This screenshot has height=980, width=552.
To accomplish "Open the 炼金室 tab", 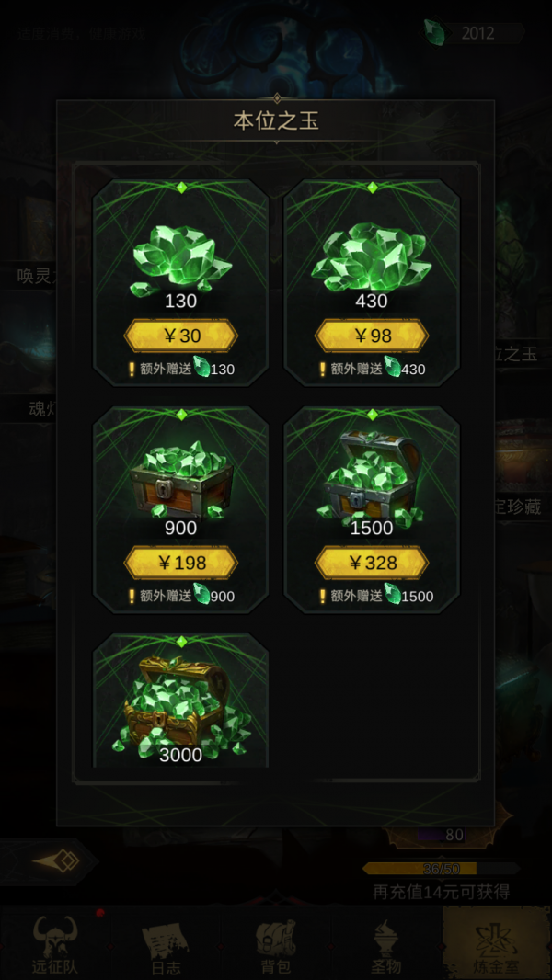I will pos(497,946).
